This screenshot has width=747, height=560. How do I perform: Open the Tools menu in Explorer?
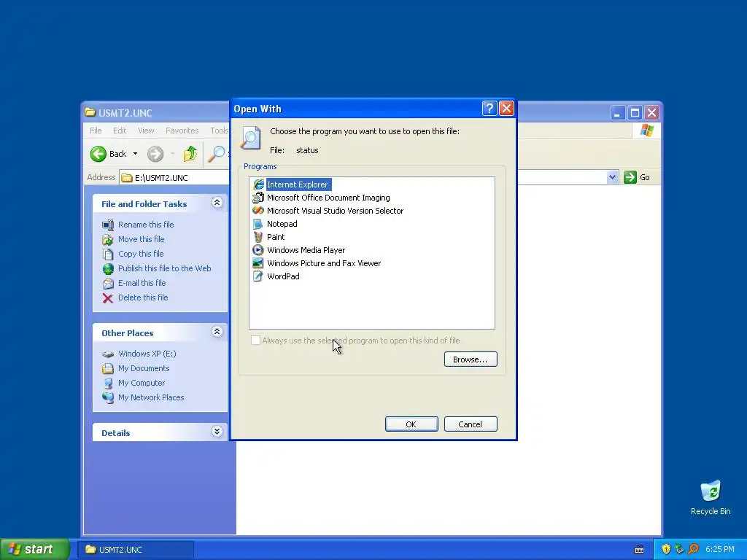click(219, 131)
